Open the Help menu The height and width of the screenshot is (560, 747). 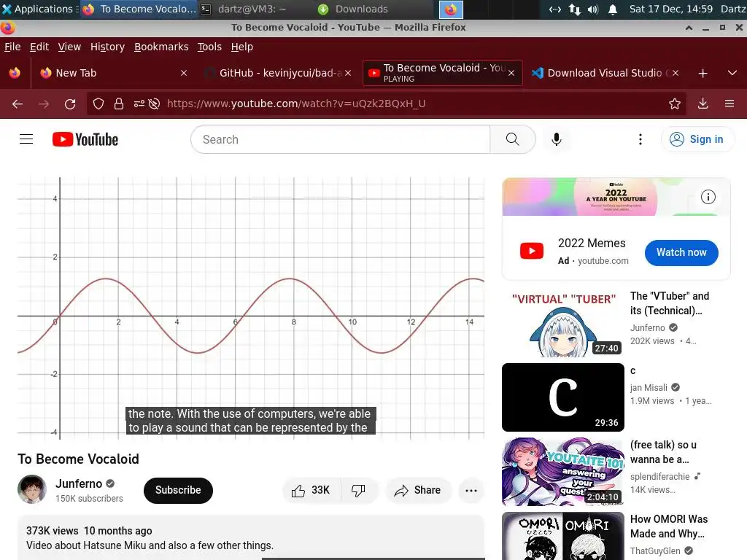pyautogui.click(x=242, y=47)
